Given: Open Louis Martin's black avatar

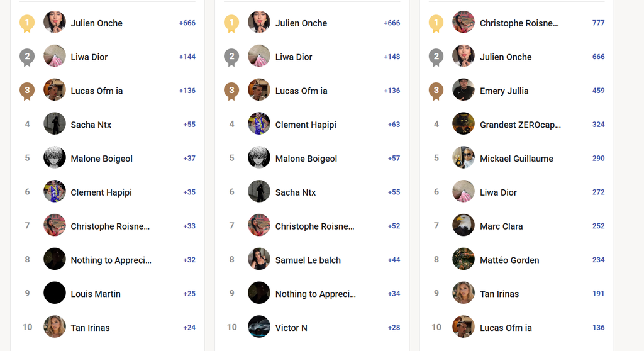Looking at the screenshot, I should 55,293.
